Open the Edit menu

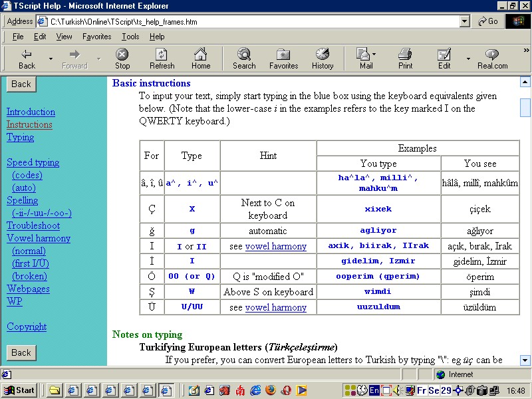[40, 37]
